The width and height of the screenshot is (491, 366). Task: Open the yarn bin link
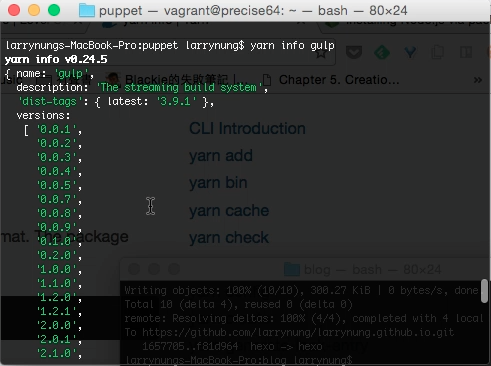[218, 183]
